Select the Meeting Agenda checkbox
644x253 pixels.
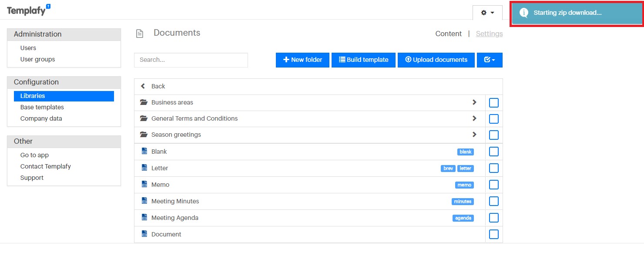(x=494, y=218)
